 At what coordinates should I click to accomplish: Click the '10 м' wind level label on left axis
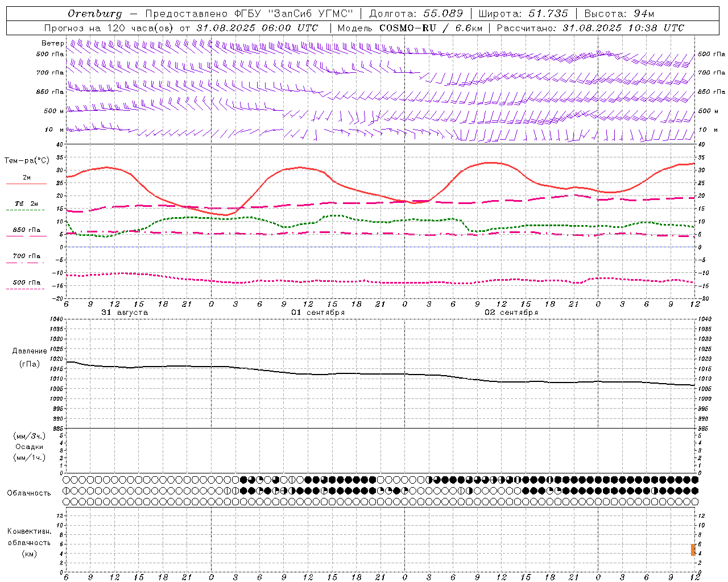point(54,130)
